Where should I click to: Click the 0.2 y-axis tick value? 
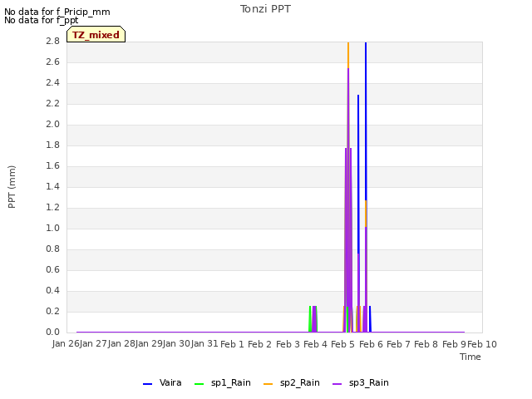click(52, 311)
